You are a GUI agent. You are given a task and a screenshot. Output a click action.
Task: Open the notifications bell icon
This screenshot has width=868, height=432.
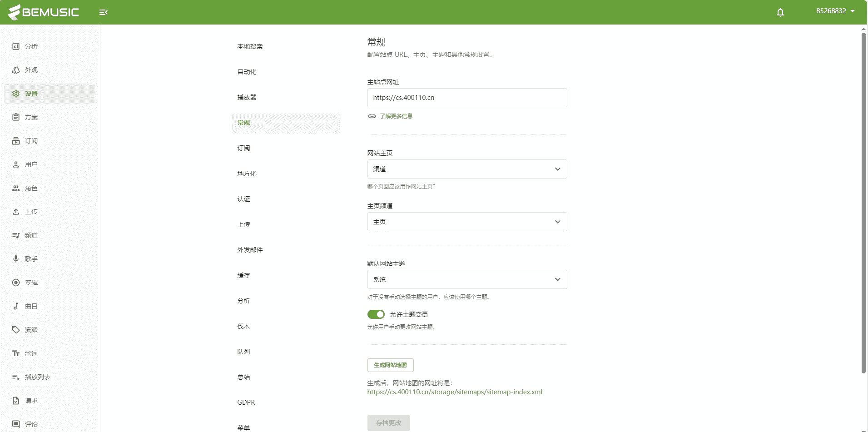780,12
